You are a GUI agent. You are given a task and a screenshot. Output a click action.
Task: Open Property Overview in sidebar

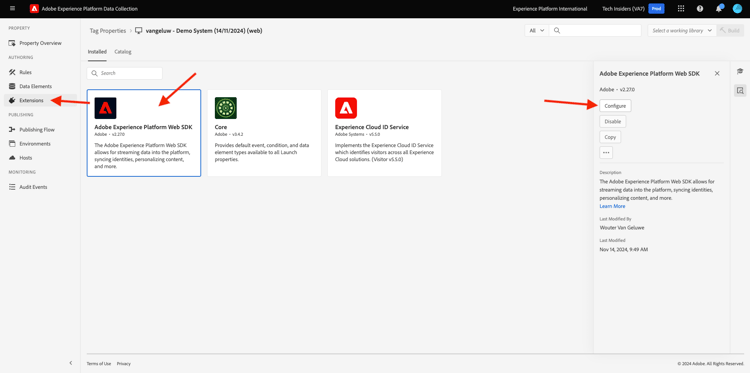[40, 43]
